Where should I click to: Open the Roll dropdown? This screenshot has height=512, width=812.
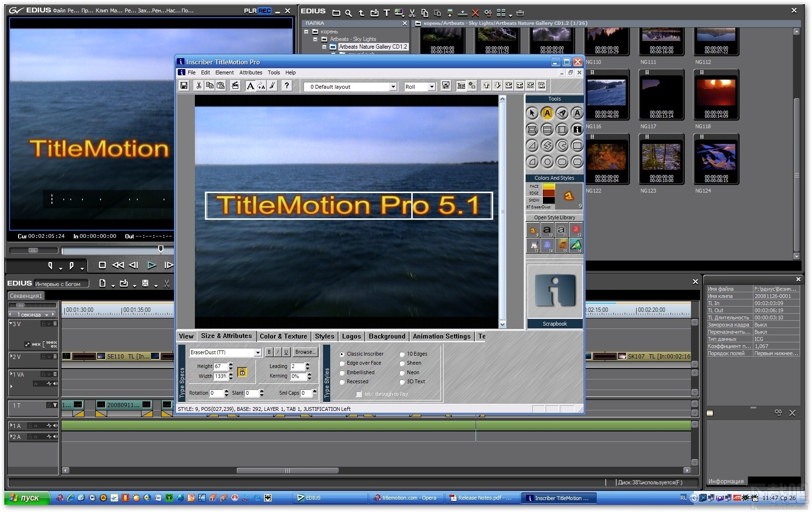431,87
